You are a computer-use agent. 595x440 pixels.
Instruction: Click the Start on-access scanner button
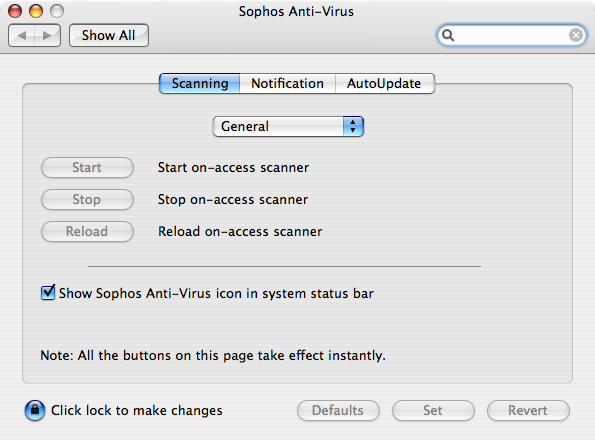(x=87, y=168)
